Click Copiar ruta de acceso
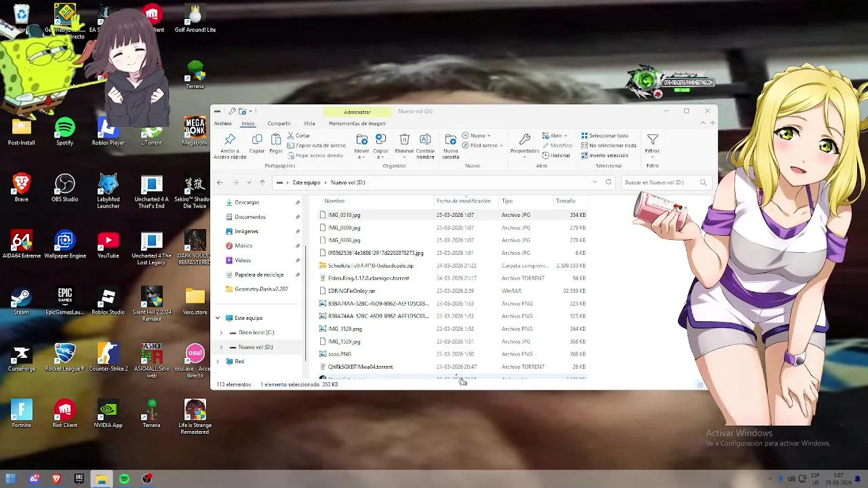The width and height of the screenshot is (868, 488). (x=317, y=146)
